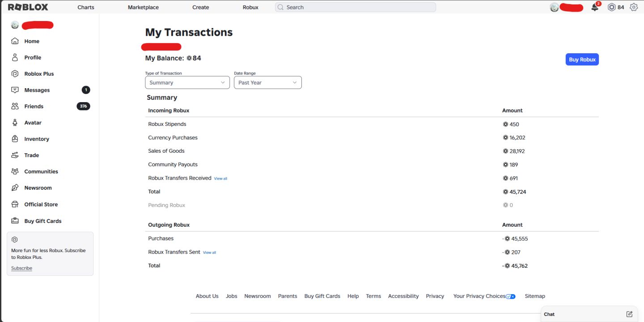
Task: Click the Buy Gift Cards icon
Action: click(x=15, y=221)
